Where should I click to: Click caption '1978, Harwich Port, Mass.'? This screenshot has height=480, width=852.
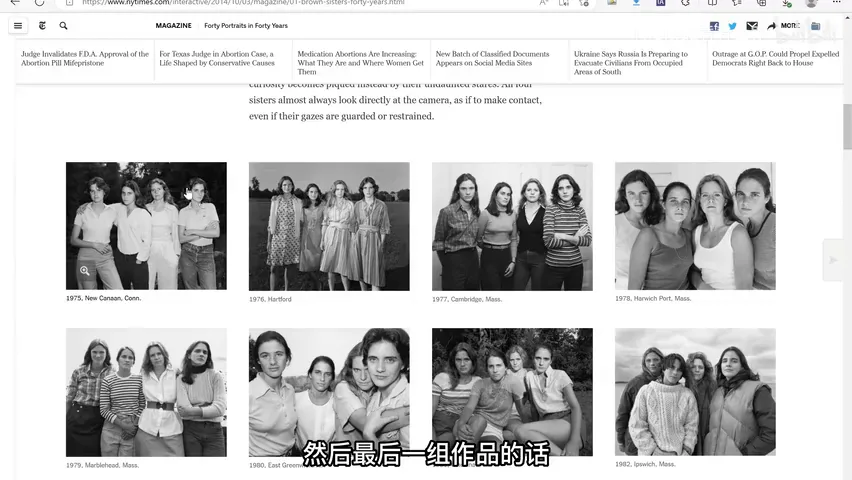click(x=653, y=298)
